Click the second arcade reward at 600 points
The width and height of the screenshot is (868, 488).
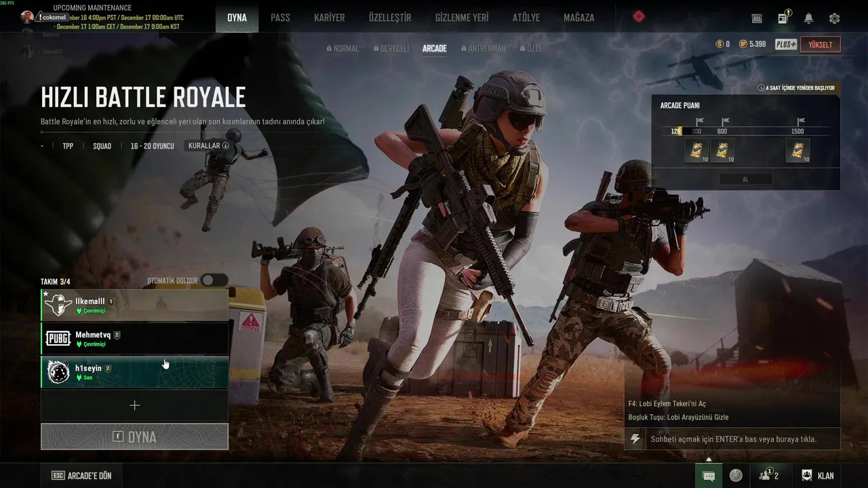(x=722, y=150)
